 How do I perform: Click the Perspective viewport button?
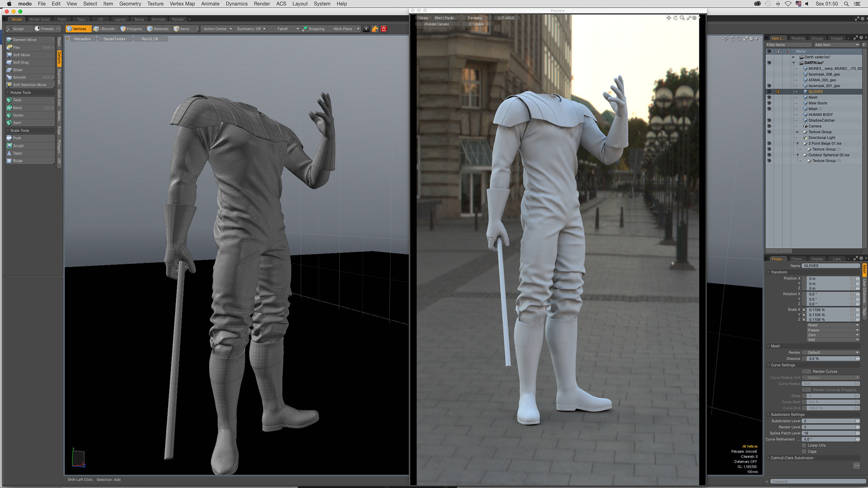[x=82, y=39]
